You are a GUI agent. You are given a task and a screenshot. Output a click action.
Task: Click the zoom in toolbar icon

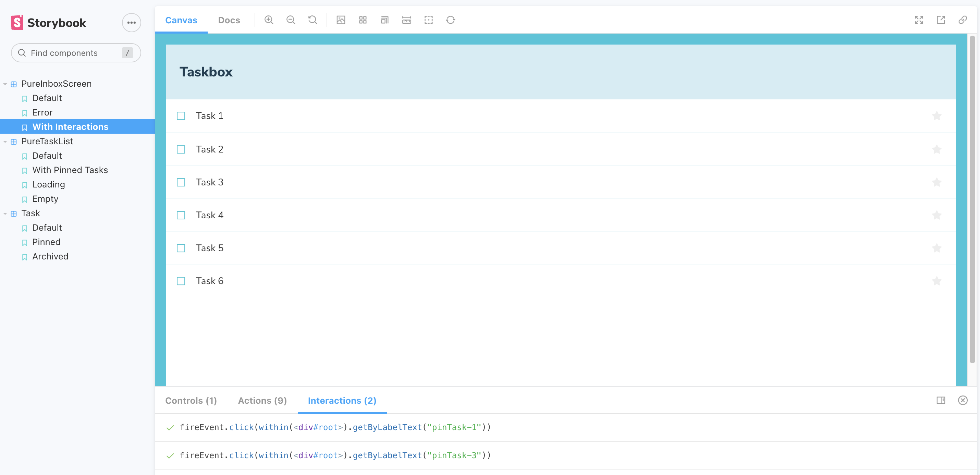pyautogui.click(x=269, y=20)
